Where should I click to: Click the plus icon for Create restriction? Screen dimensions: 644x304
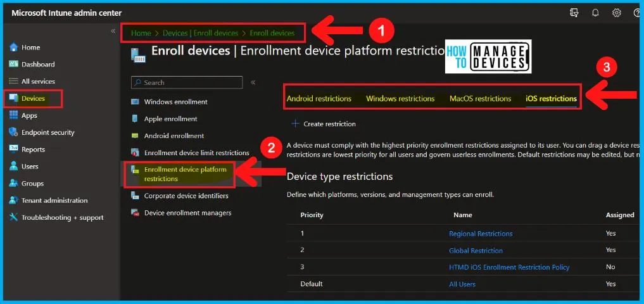295,123
